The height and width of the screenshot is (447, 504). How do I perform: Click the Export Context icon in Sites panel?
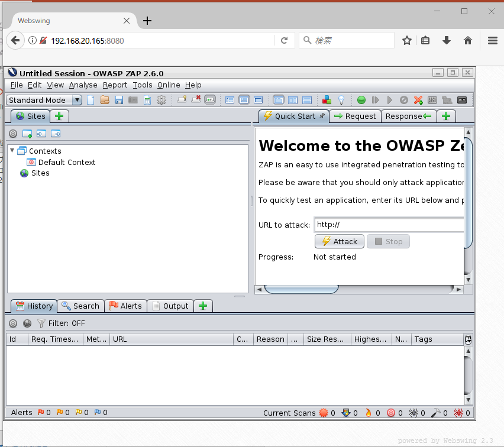pos(56,134)
